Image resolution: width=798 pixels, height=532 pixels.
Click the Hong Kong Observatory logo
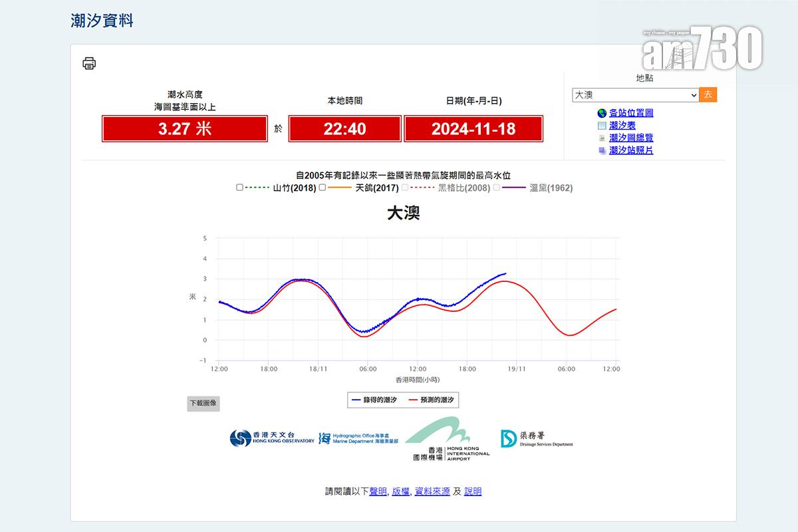point(273,438)
